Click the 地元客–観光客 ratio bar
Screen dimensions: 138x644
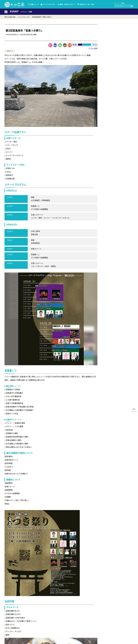tap(85, 45)
